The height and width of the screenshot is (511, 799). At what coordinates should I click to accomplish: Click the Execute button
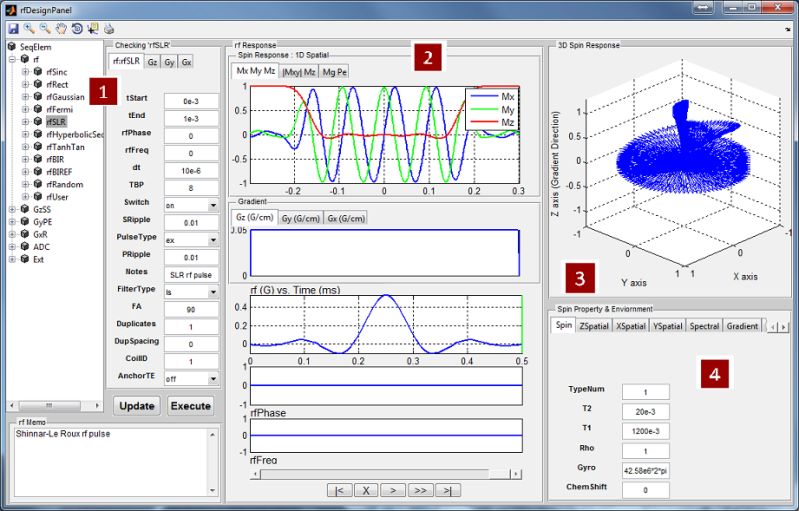click(x=191, y=406)
